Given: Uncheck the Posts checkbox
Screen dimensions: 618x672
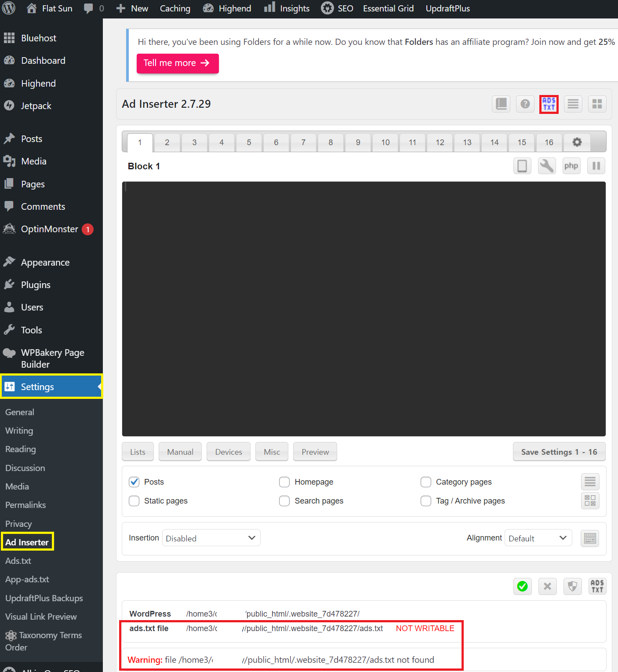Looking at the screenshot, I should [x=134, y=482].
